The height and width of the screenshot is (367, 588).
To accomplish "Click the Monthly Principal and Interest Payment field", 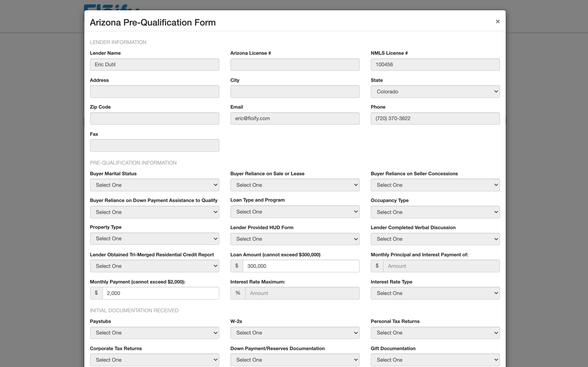I will coord(442,266).
